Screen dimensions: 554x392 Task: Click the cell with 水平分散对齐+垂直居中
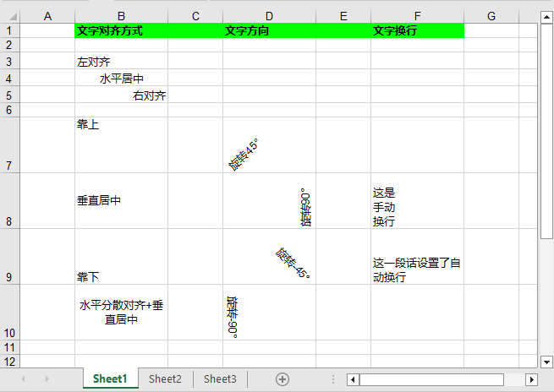121,313
